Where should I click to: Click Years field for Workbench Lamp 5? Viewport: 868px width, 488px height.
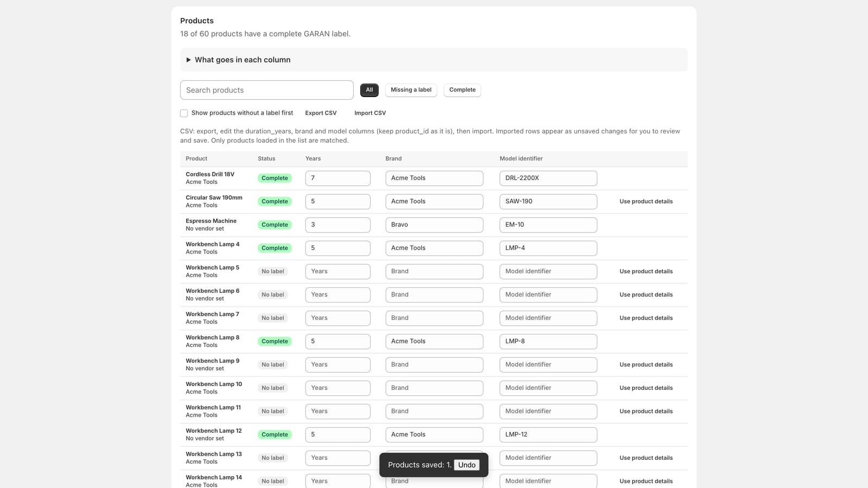tap(337, 272)
